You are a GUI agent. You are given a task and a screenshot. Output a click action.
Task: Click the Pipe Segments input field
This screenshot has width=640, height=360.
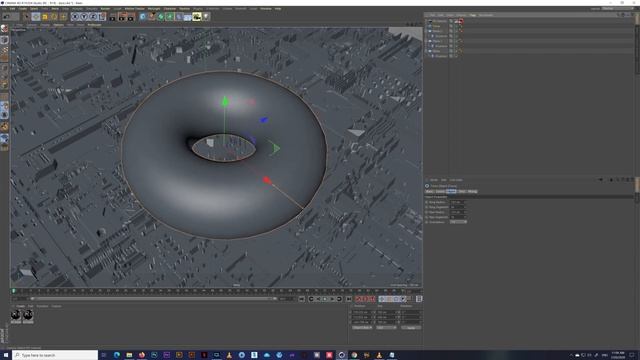click(x=456, y=217)
